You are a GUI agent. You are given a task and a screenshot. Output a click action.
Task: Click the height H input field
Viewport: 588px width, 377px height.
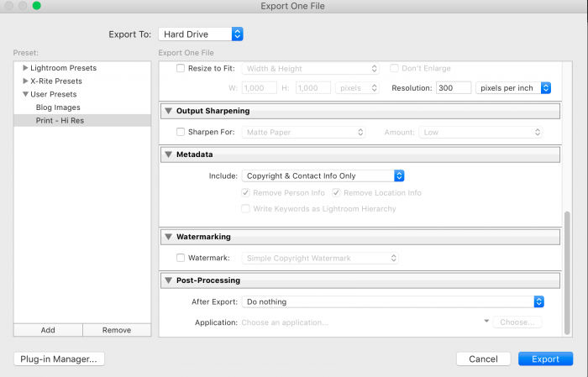click(313, 88)
